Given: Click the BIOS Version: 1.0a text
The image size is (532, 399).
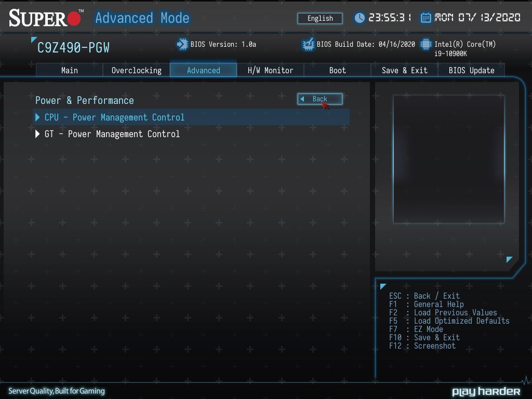Looking at the screenshot, I should pos(223,44).
